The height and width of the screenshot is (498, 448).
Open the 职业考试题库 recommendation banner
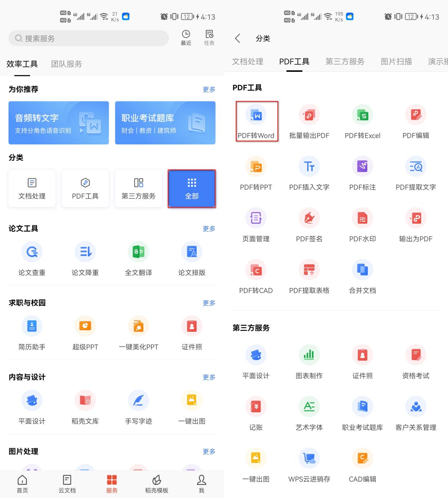[165, 122]
